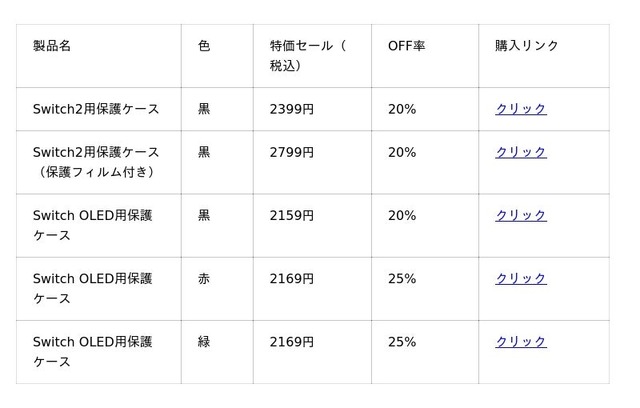Image resolution: width=640 pixels, height=408 pixels.
Task: Click the 製品名 column header
Action: (x=52, y=46)
